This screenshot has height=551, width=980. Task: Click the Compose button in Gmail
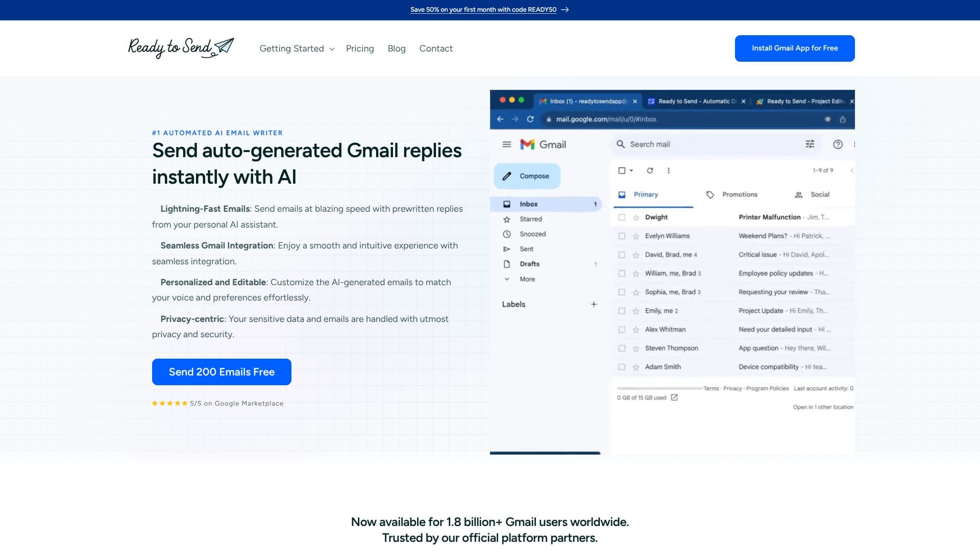[527, 176]
